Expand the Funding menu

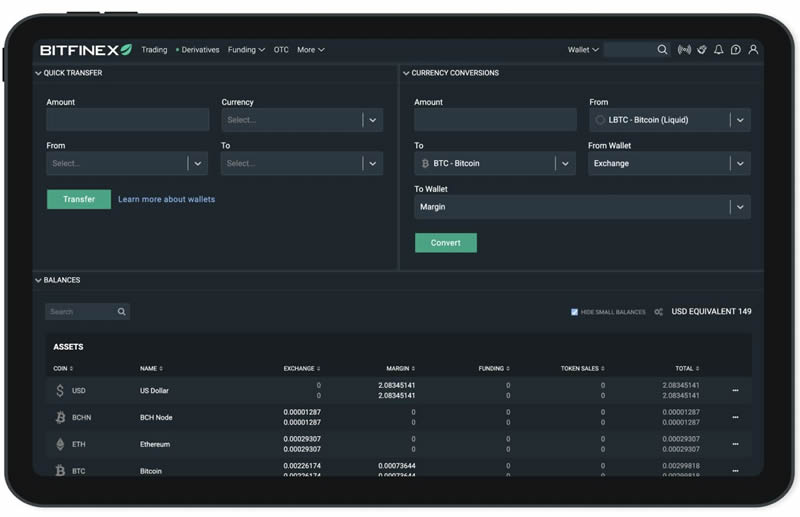[246, 50]
